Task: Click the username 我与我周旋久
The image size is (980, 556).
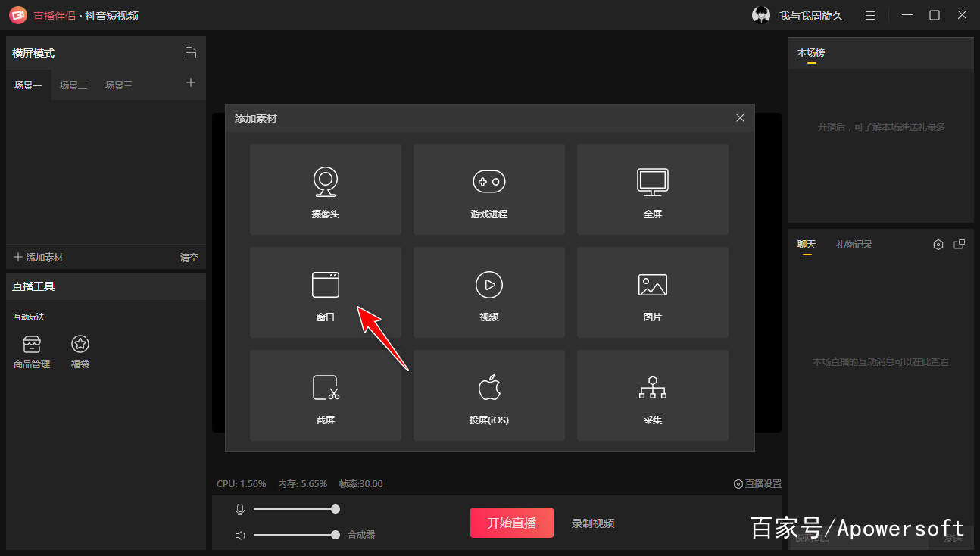Action: (810, 16)
